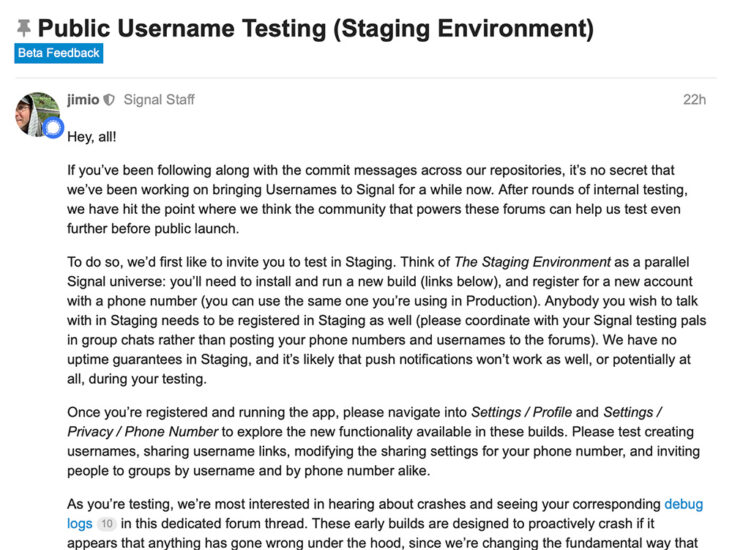Click the blue Signal flair badge on the avatar

53,128
